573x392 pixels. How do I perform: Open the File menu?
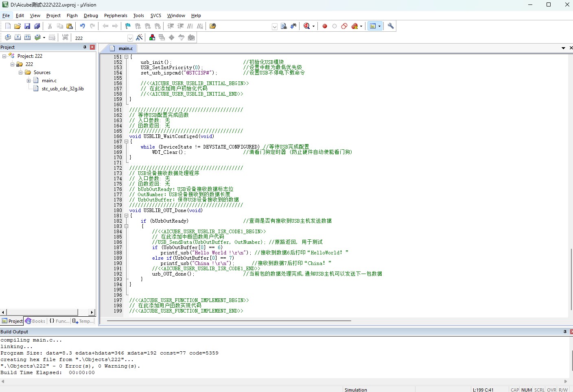(x=6, y=15)
